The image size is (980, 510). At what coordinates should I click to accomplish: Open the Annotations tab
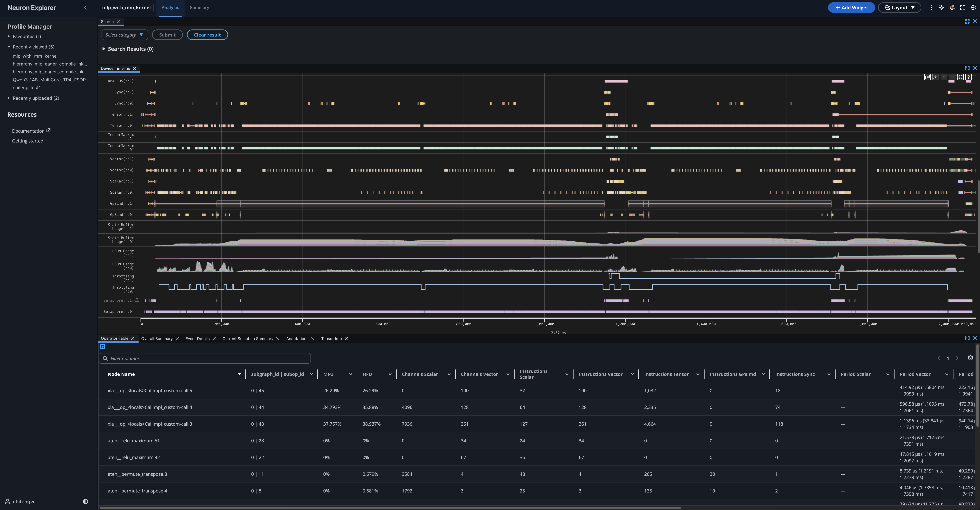tap(297, 339)
